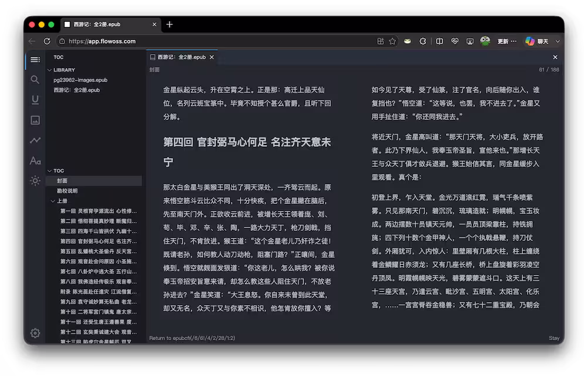Click the address bar URL app.flowoss.com

(x=102, y=41)
